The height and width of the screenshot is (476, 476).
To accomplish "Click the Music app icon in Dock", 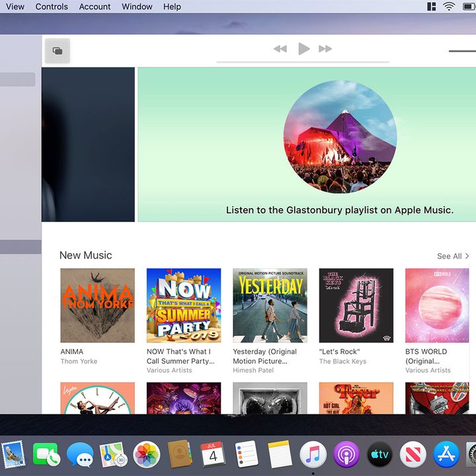I will pos(313,454).
